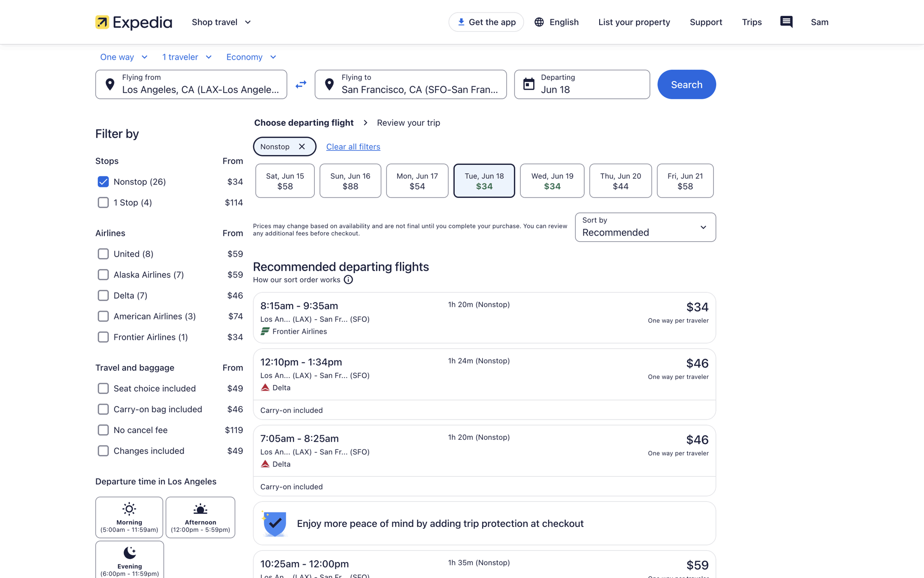Enable No cancel fee filter
This screenshot has width=924, height=578.
(103, 430)
